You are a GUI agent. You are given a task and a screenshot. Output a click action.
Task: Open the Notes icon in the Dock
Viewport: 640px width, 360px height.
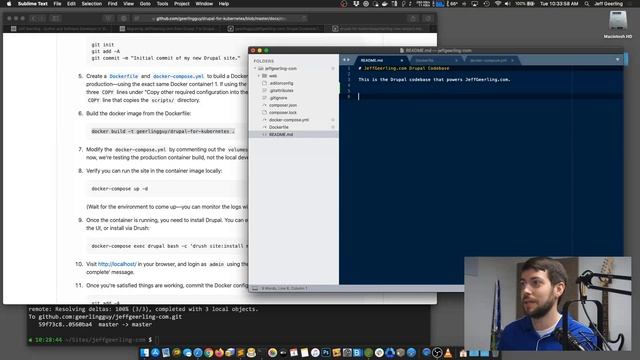(x=304, y=353)
